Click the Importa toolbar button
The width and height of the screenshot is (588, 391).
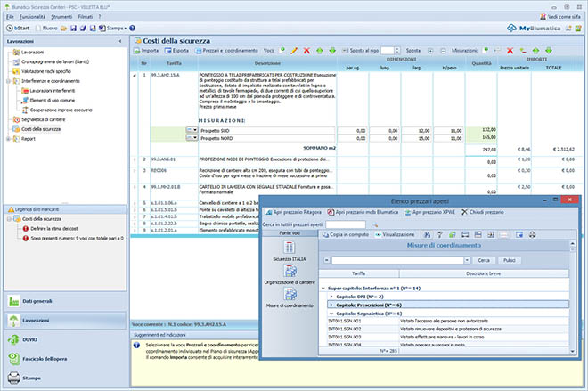[146, 51]
